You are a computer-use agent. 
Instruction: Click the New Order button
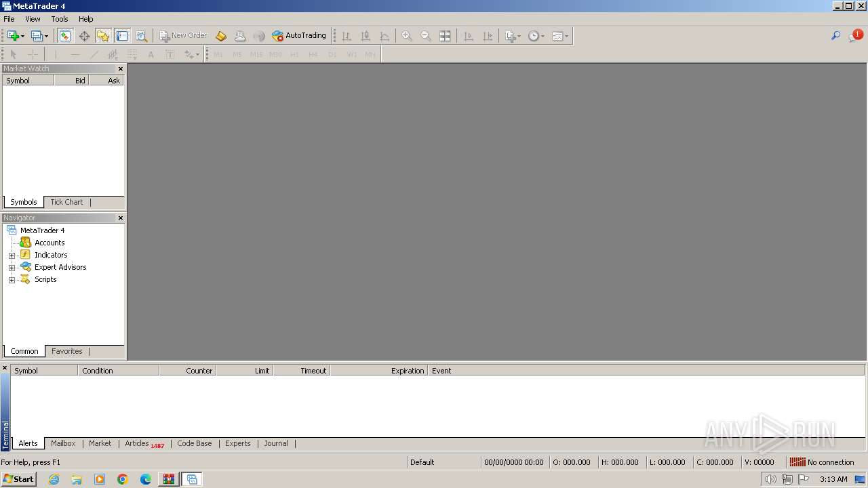[x=183, y=36]
